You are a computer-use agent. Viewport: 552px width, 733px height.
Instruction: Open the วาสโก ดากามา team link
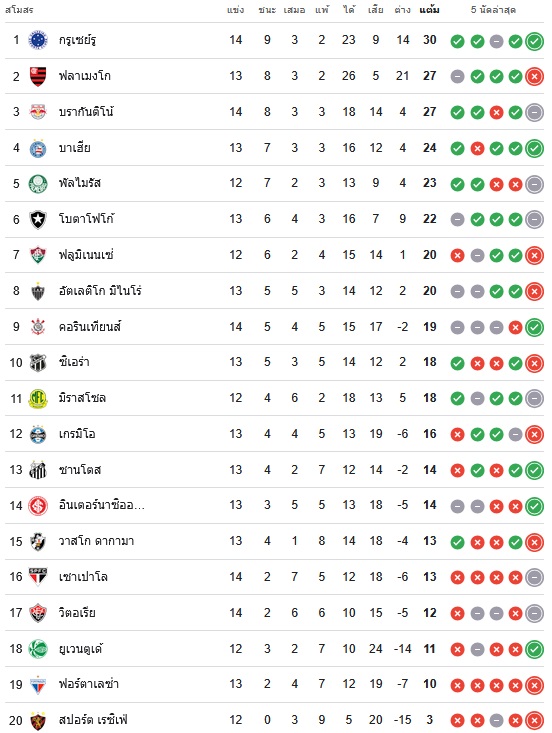(x=96, y=541)
